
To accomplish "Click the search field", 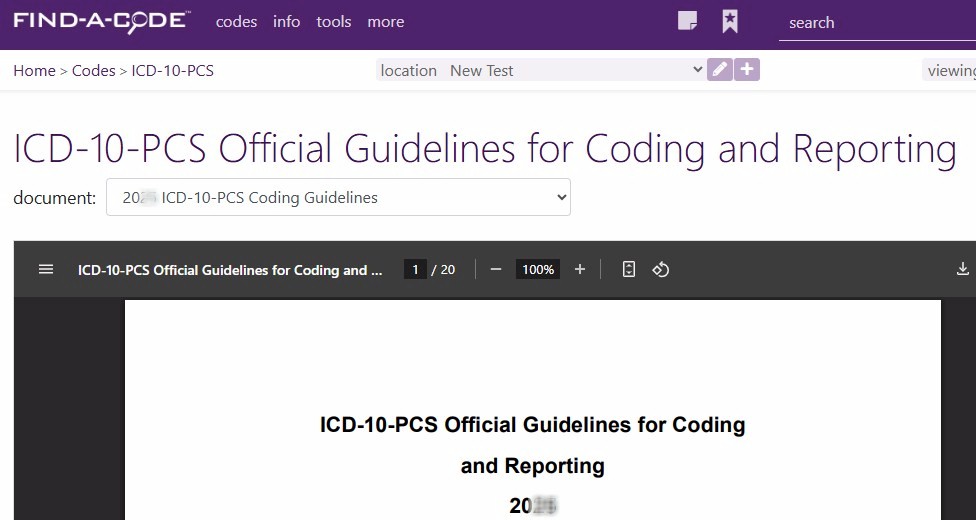I will pos(877,23).
